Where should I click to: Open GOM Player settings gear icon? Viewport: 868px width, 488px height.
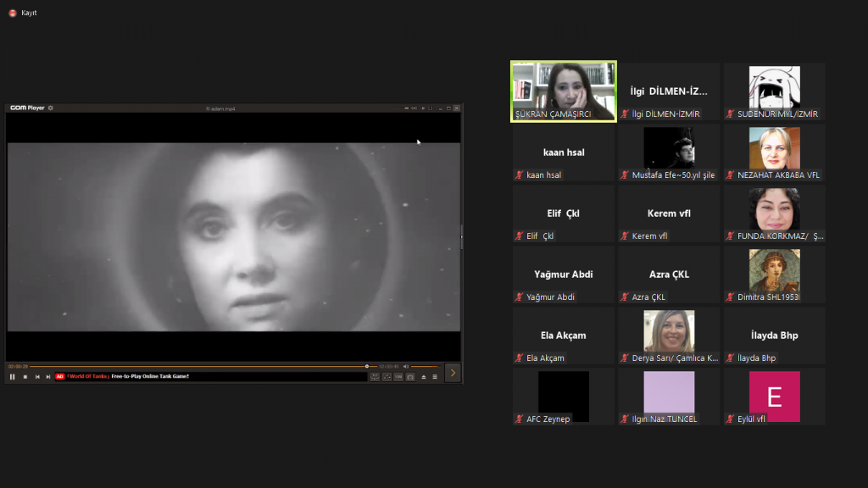[51, 108]
